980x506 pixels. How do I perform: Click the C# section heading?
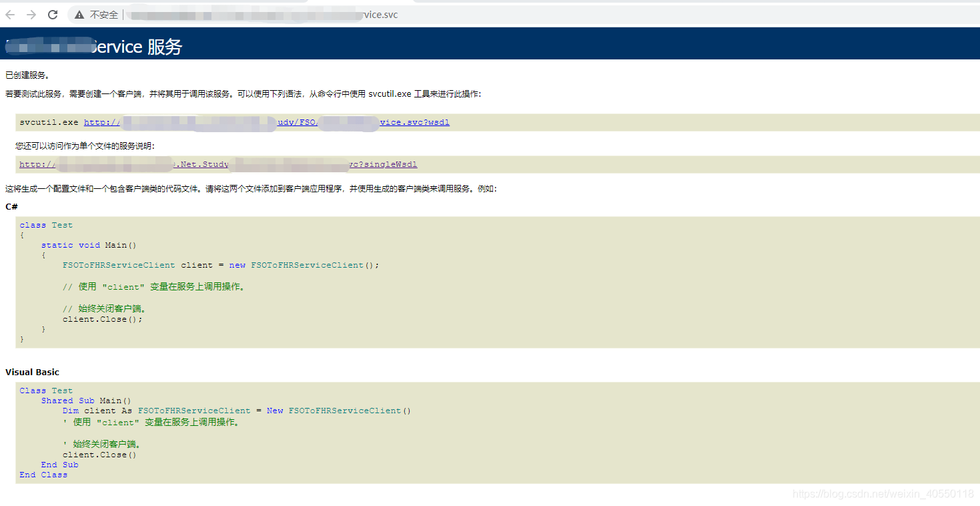(11, 207)
